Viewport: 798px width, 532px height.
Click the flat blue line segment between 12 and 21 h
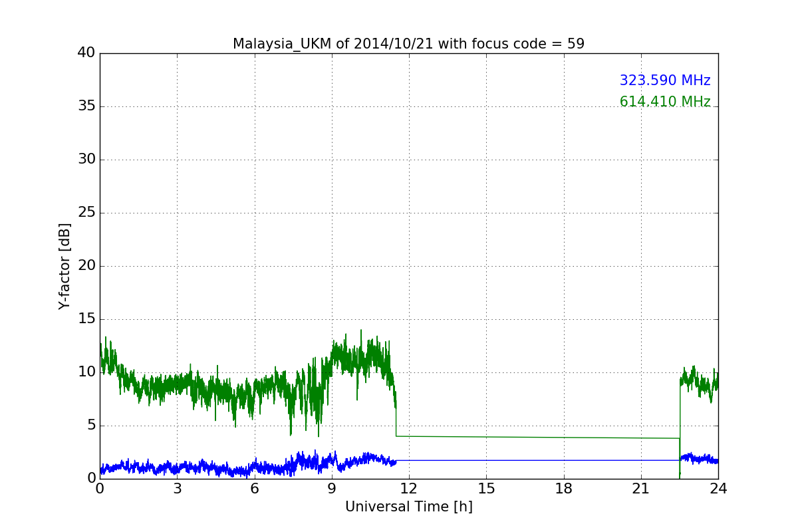(x=537, y=460)
